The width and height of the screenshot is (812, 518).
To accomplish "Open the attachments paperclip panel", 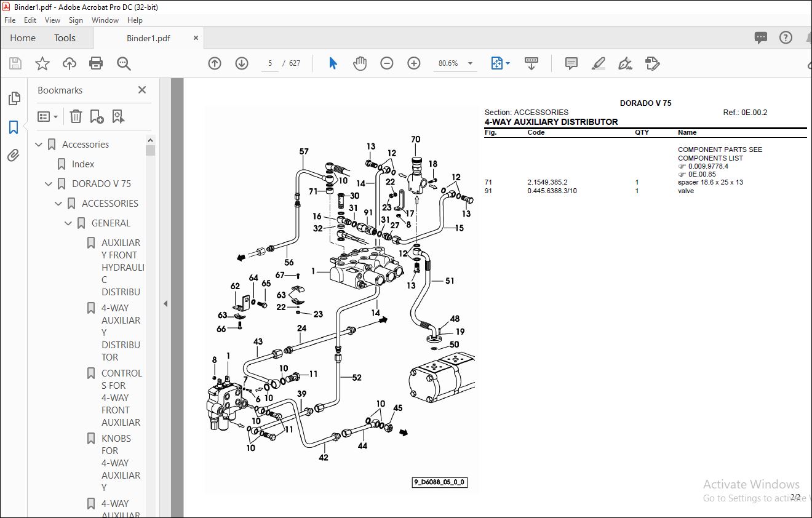I will [14, 156].
